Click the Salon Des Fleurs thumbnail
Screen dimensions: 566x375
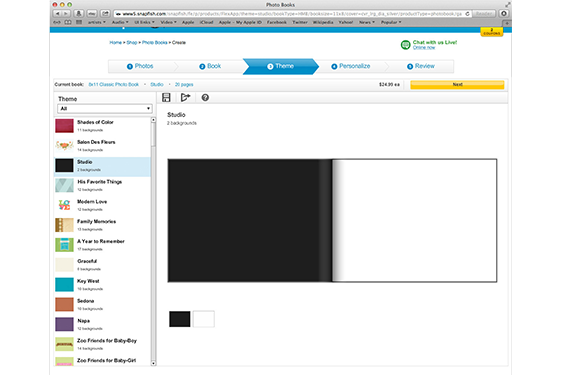pyautogui.click(x=64, y=145)
